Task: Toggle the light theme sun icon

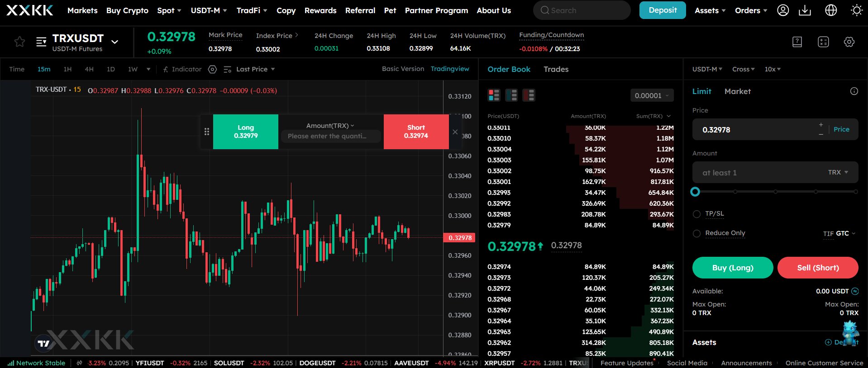Action: (x=856, y=10)
